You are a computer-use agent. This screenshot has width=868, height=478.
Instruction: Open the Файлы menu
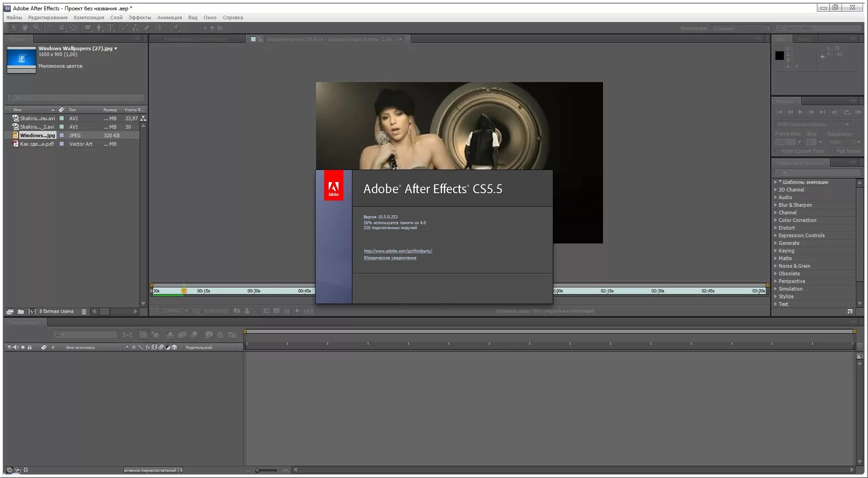14,17
